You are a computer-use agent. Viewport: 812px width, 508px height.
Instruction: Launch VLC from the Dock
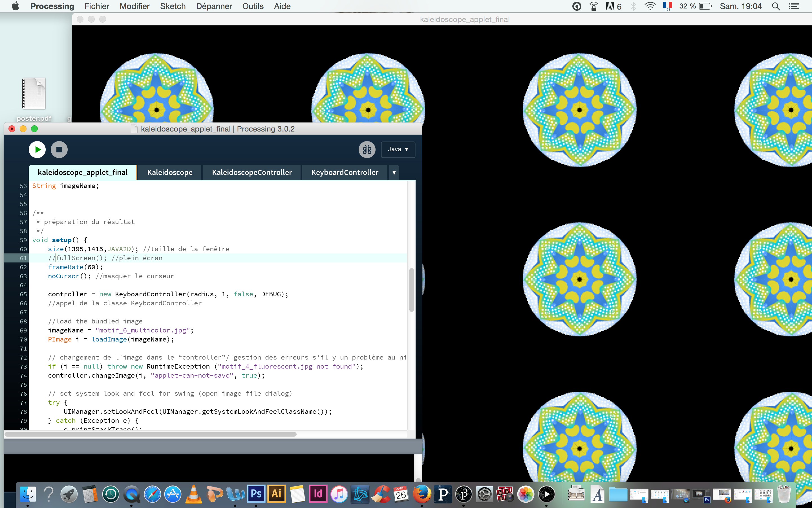tap(194, 494)
